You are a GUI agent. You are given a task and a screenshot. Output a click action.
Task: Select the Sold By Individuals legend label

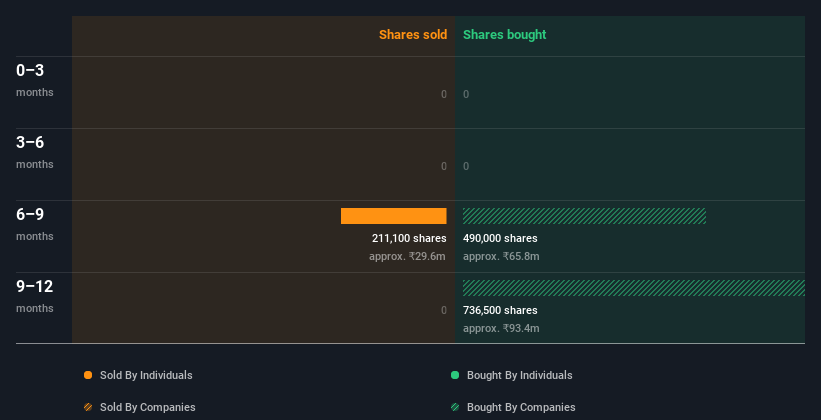146,375
